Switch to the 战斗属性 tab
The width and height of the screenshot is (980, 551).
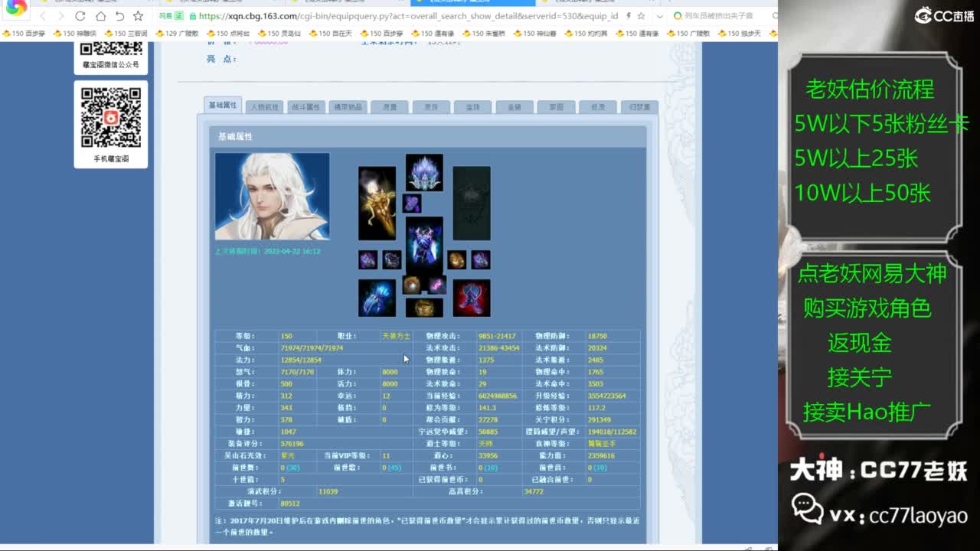point(306,107)
